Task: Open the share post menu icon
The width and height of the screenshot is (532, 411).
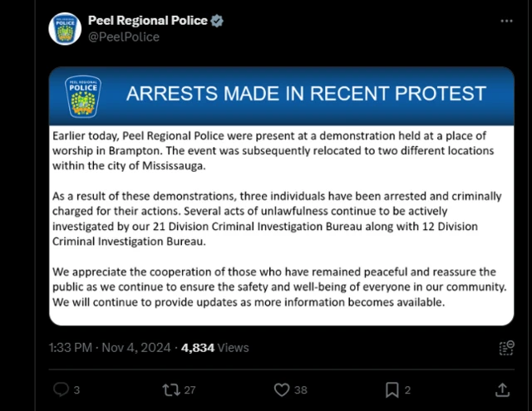Action: click(x=502, y=389)
